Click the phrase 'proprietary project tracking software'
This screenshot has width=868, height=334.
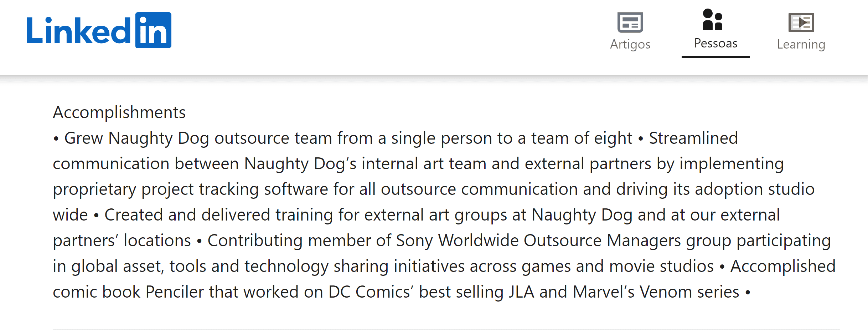tap(191, 189)
